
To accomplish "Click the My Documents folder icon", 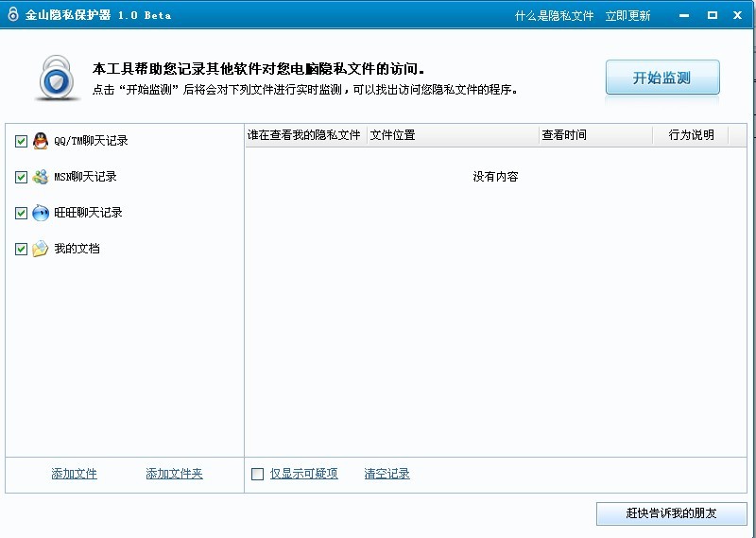I will coord(41,249).
